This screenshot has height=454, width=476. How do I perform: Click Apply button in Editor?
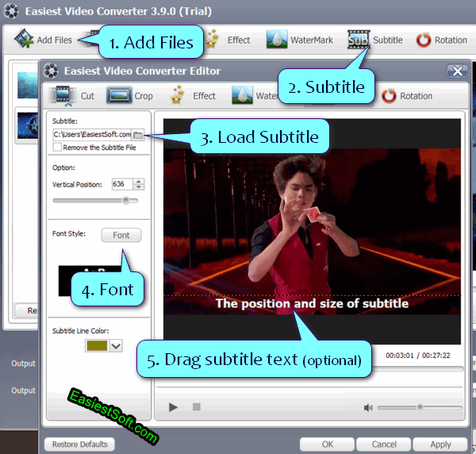click(x=440, y=444)
